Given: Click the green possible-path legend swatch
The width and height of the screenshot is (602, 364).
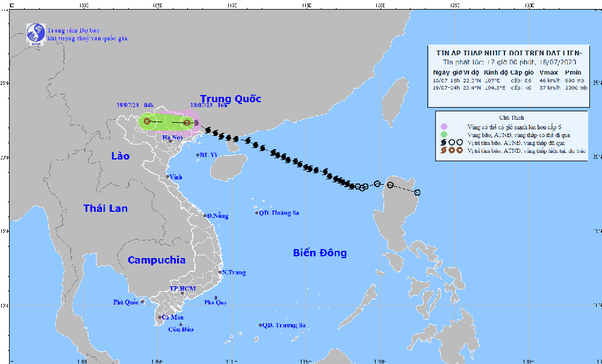Looking at the screenshot, I should click(x=444, y=135).
